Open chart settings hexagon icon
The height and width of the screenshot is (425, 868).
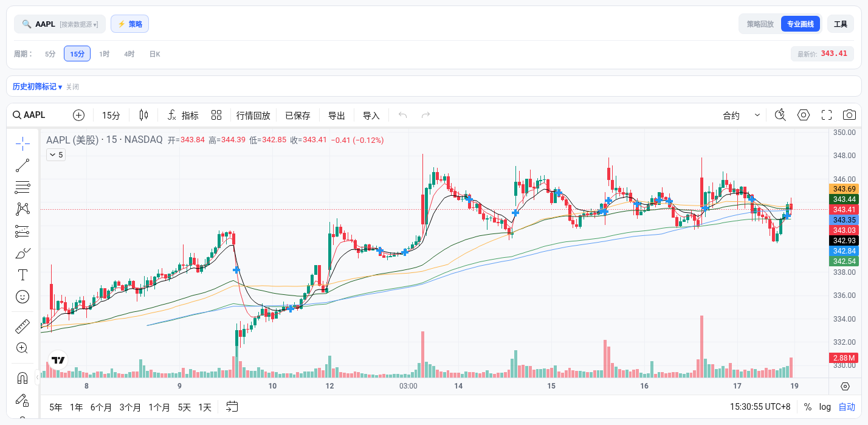tap(804, 116)
